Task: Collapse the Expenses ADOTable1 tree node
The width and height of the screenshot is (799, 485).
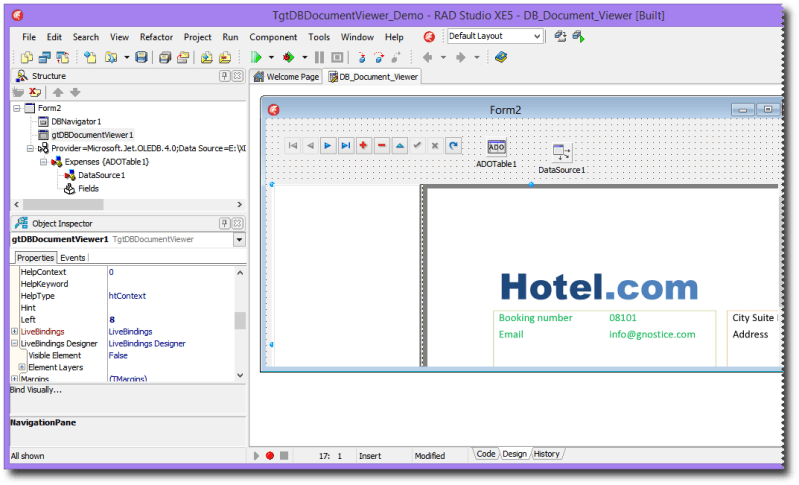Action: coord(44,162)
